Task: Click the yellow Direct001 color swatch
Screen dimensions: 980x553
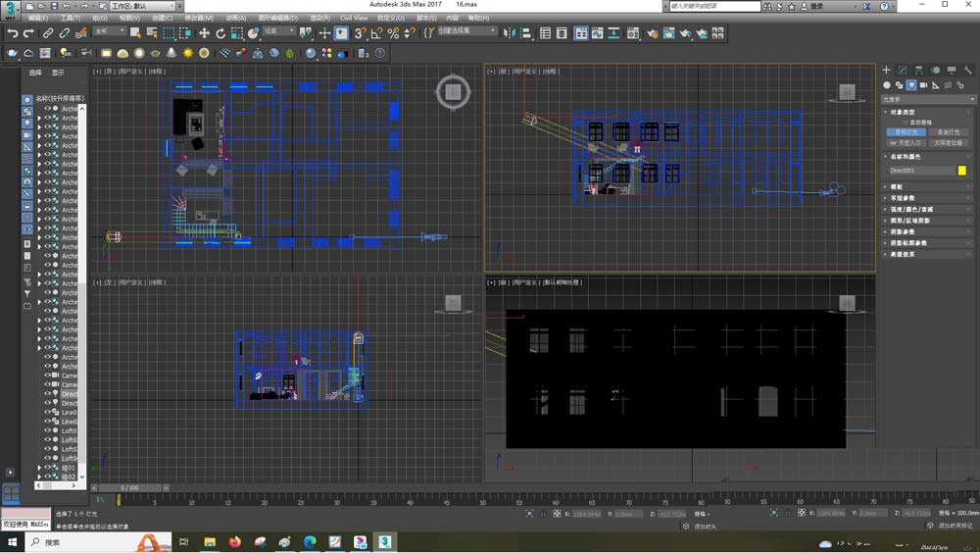Action: [961, 171]
